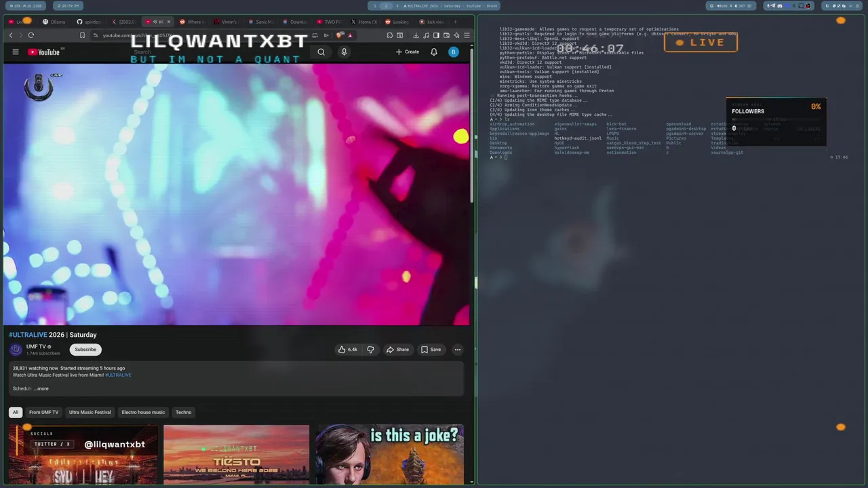
Task: Start voice search with microphone icon
Action: (344, 52)
